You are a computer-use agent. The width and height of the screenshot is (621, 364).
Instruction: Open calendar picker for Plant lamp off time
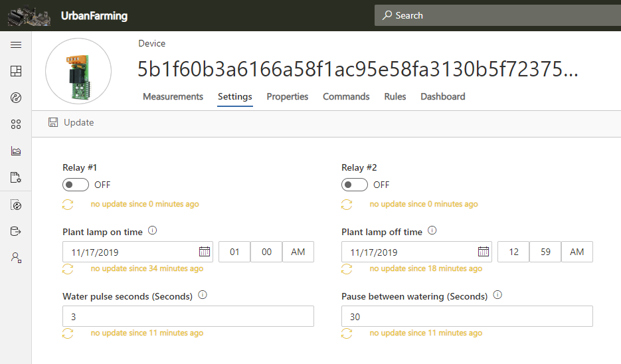pyautogui.click(x=484, y=252)
